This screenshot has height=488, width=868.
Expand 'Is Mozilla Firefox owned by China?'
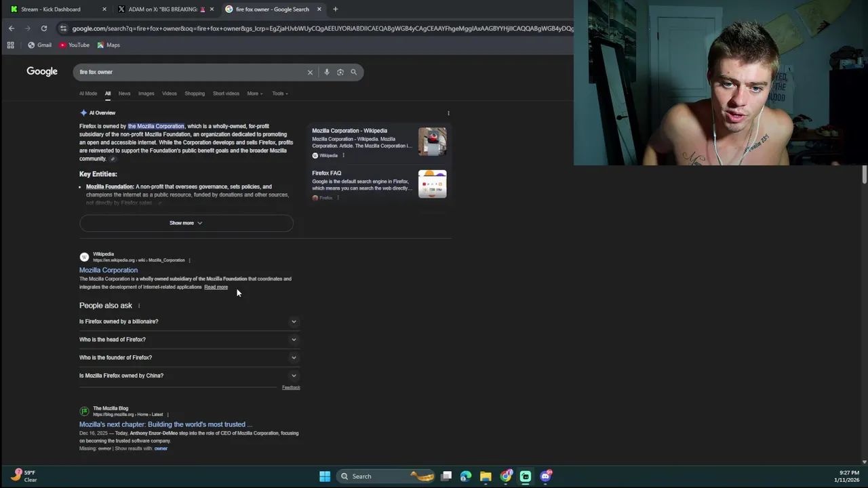pyautogui.click(x=189, y=375)
